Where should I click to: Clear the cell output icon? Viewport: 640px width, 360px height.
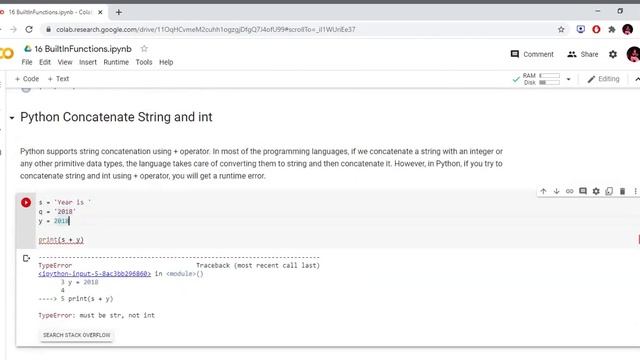26,258
